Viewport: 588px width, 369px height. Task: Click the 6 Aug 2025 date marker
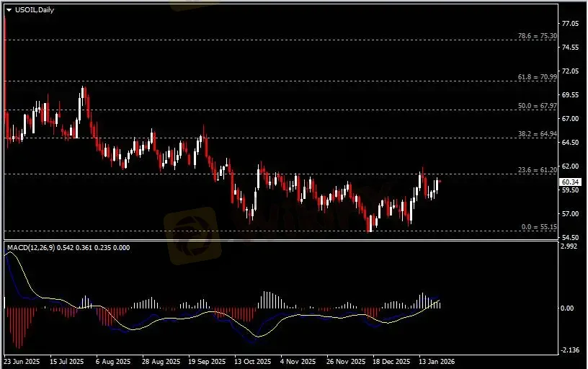(113, 360)
